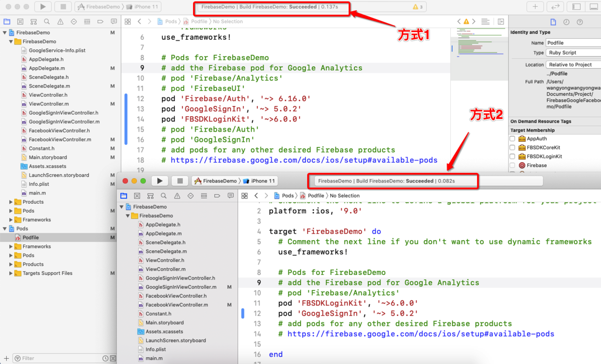This screenshot has height=364, width=601.
Task: Collapse FirebaseDemo project root in back navigator
Action: [x=5, y=33]
